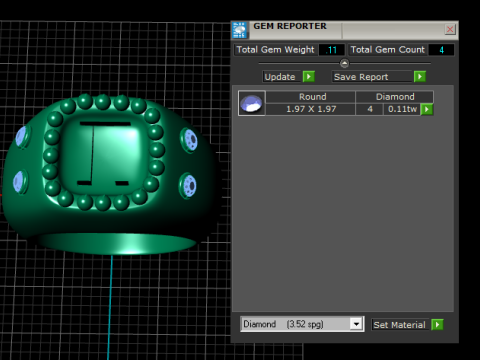The height and width of the screenshot is (360, 480).
Task: Click the Update button
Action: coord(282,77)
